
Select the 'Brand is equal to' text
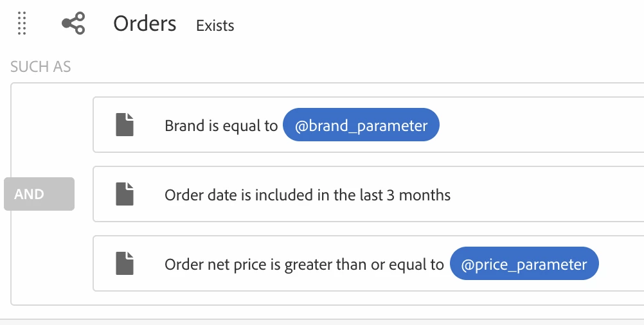point(220,125)
